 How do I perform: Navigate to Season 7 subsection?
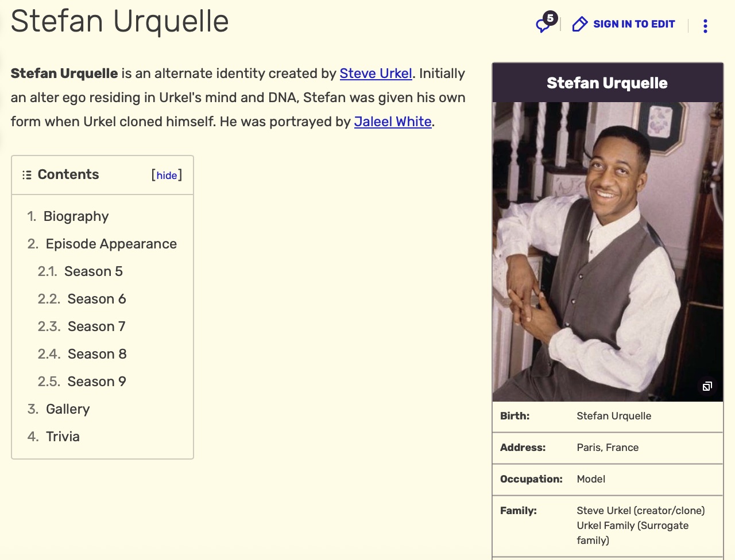point(96,326)
